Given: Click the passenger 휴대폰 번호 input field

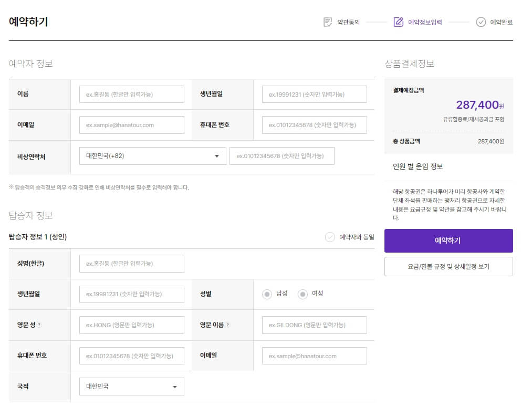Looking at the screenshot, I should click(131, 356).
